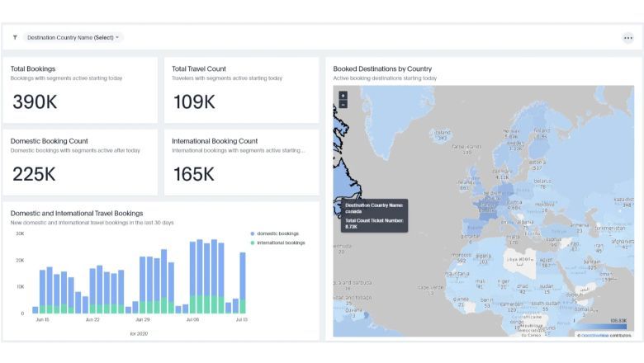Click Finland label on the map

coord(542,130)
